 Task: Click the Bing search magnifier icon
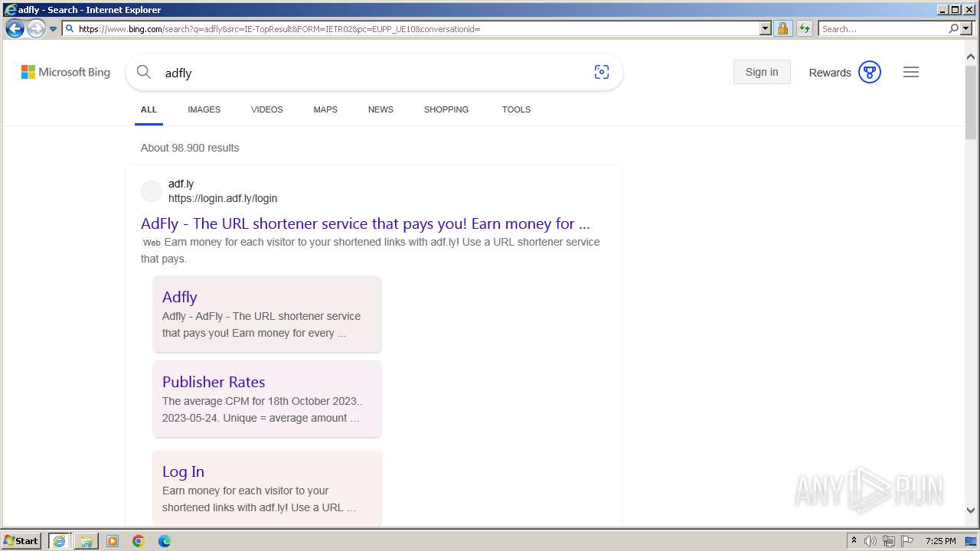coord(144,73)
